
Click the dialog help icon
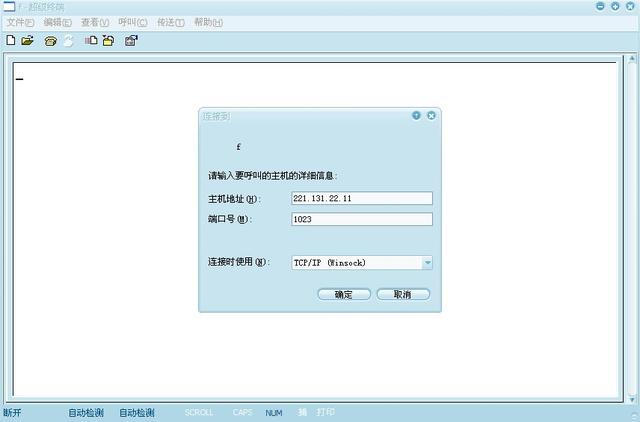[416, 116]
